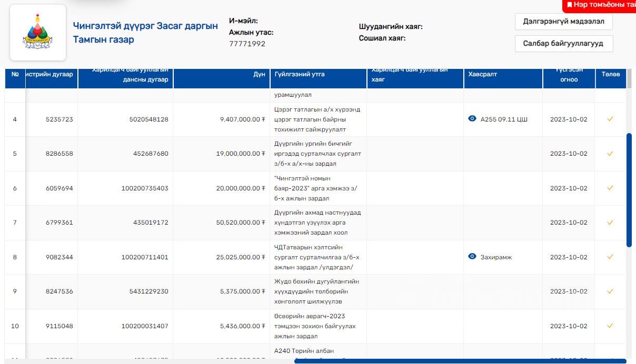
Task: Sort by the Дүн column header
Action: [259, 75]
